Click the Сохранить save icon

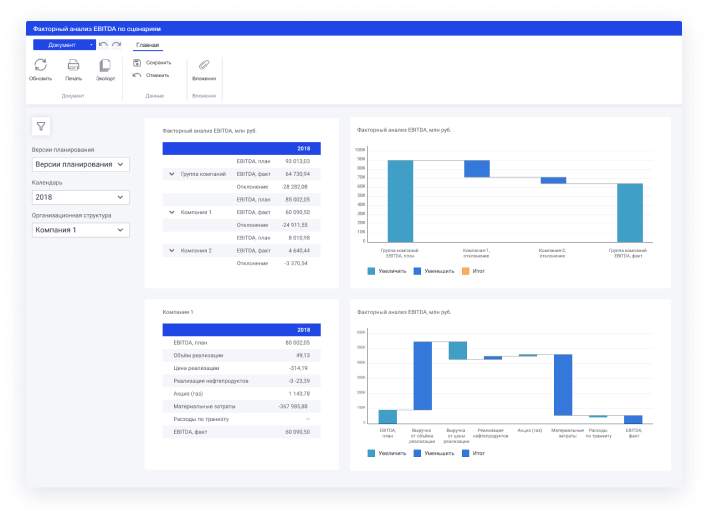tap(137, 63)
